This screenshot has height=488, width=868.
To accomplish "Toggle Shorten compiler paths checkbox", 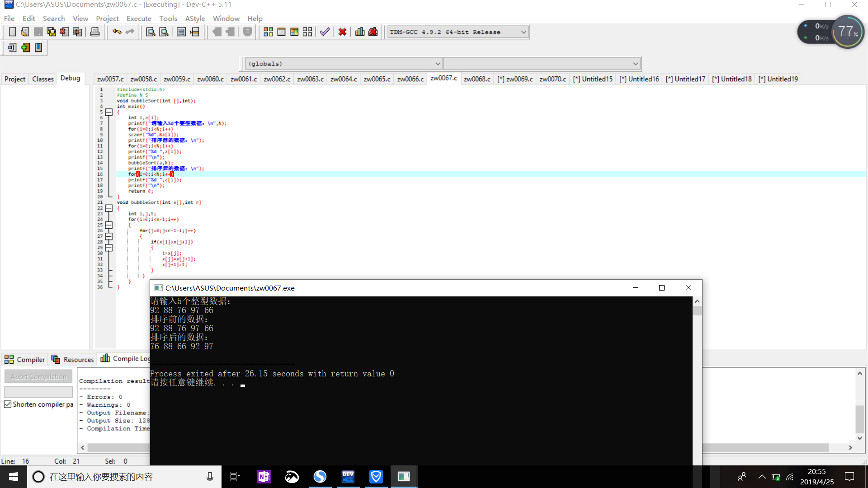I will tap(8, 404).
